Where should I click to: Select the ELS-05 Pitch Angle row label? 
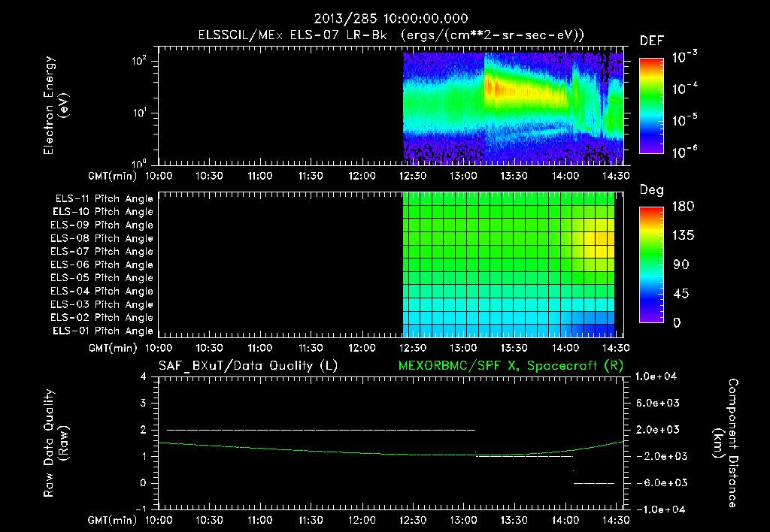tap(102, 278)
